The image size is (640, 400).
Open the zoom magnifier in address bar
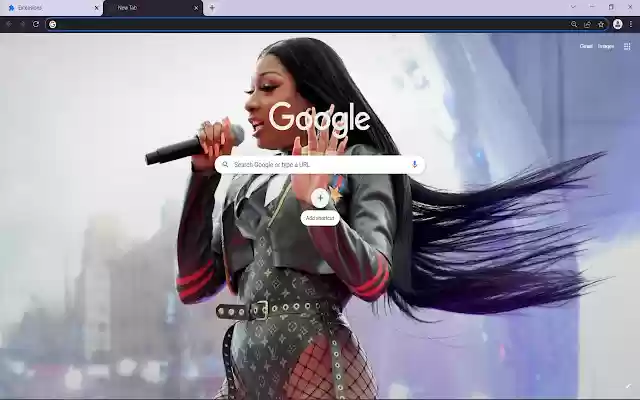tap(574, 24)
